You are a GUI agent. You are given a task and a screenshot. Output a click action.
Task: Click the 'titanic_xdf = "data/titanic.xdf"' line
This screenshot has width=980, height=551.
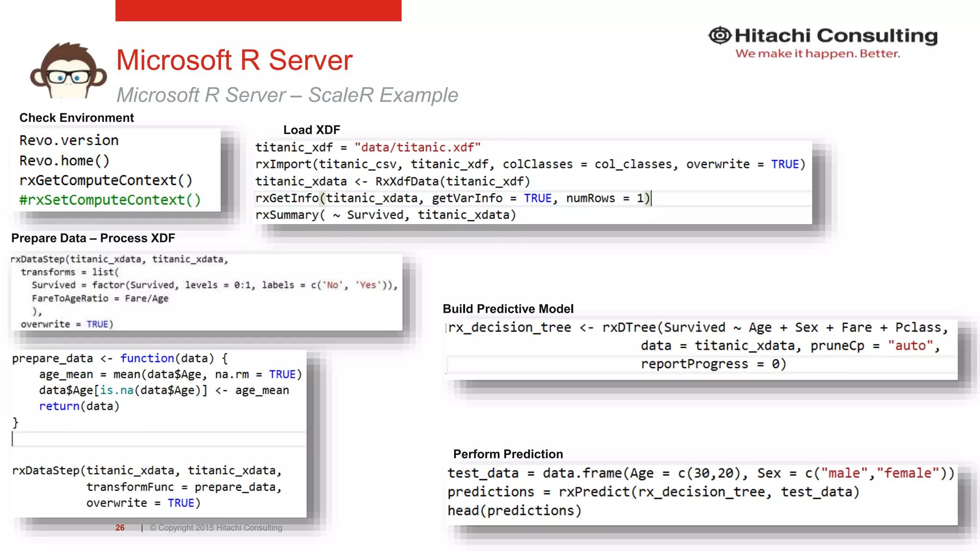tap(368, 147)
